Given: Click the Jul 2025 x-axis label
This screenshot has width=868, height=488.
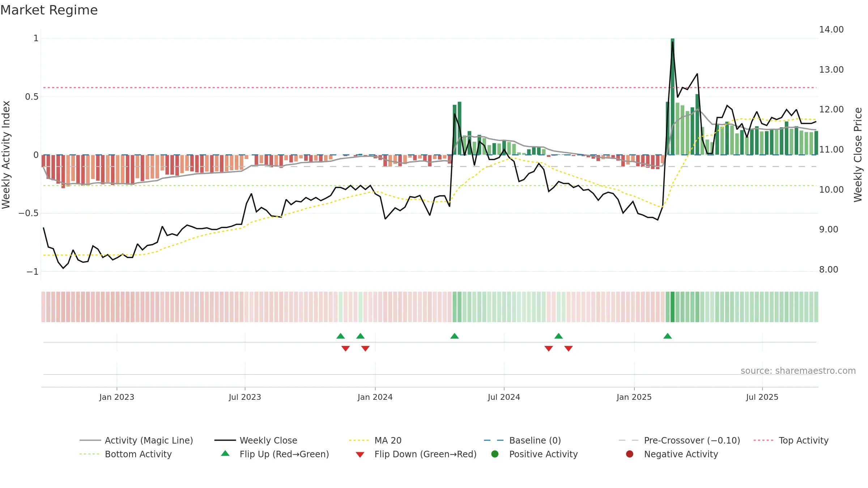Looking at the screenshot, I should [762, 397].
